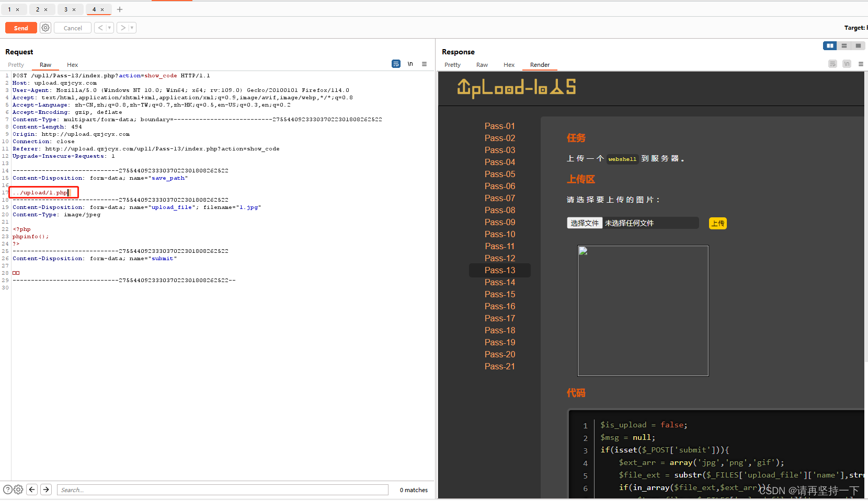868x501 pixels.
Task: Jump to previous search match arrow
Action: pyautogui.click(x=32, y=490)
